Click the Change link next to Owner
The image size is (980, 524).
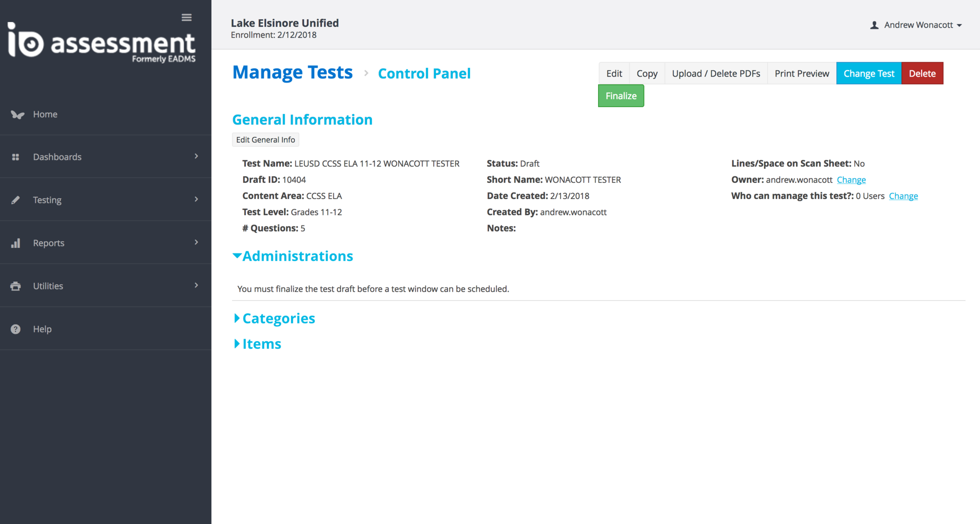851,180
